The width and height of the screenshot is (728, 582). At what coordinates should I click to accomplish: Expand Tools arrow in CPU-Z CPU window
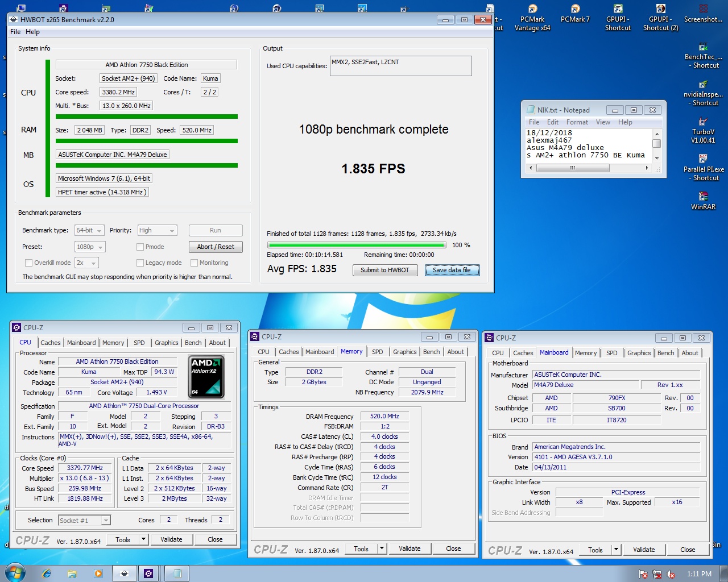143,539
